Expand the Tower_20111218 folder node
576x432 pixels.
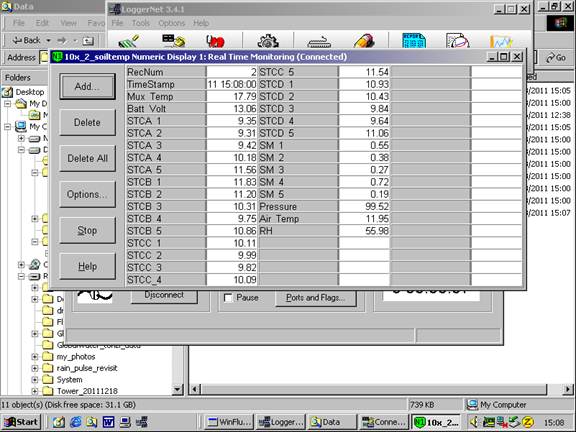coord(35,391)
